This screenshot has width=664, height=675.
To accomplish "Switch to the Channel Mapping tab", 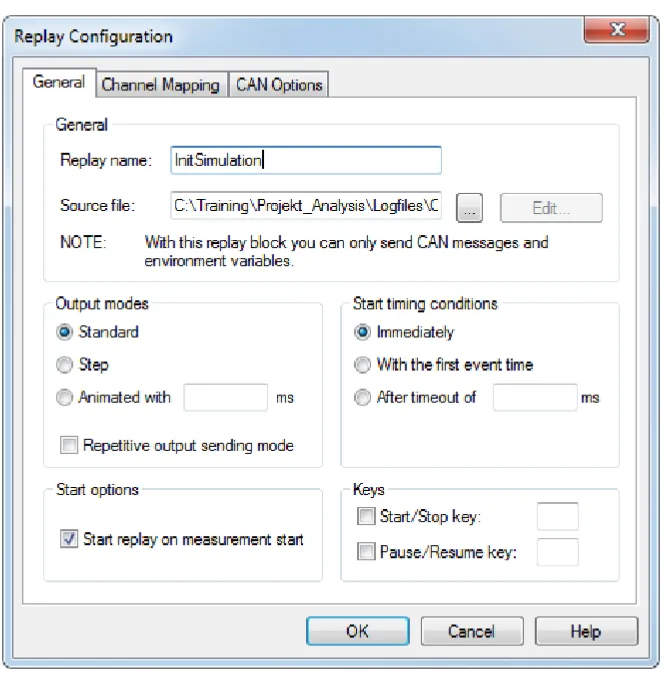I will 161,85.
